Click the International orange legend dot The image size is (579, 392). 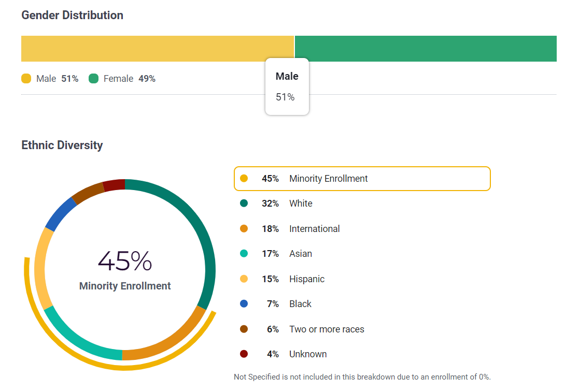[244, 229]
